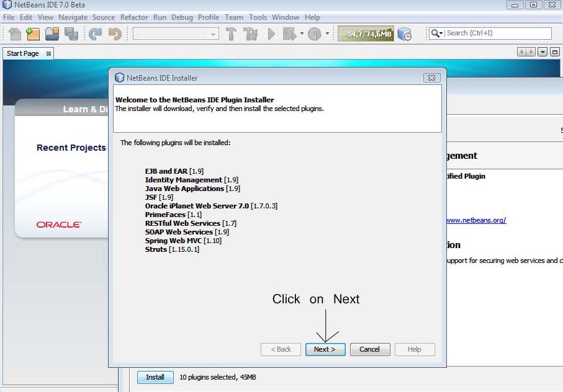The width and height of the screenshot is (563, 392).
Task: Open the document list dropdown arrow
Action: coord(543,52)
